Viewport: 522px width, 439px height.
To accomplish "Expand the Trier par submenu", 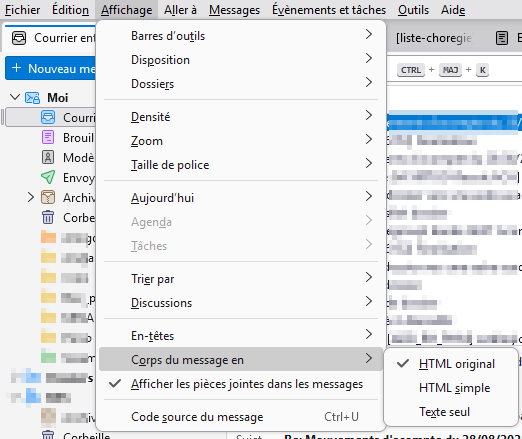I will (x=241, y=279).
